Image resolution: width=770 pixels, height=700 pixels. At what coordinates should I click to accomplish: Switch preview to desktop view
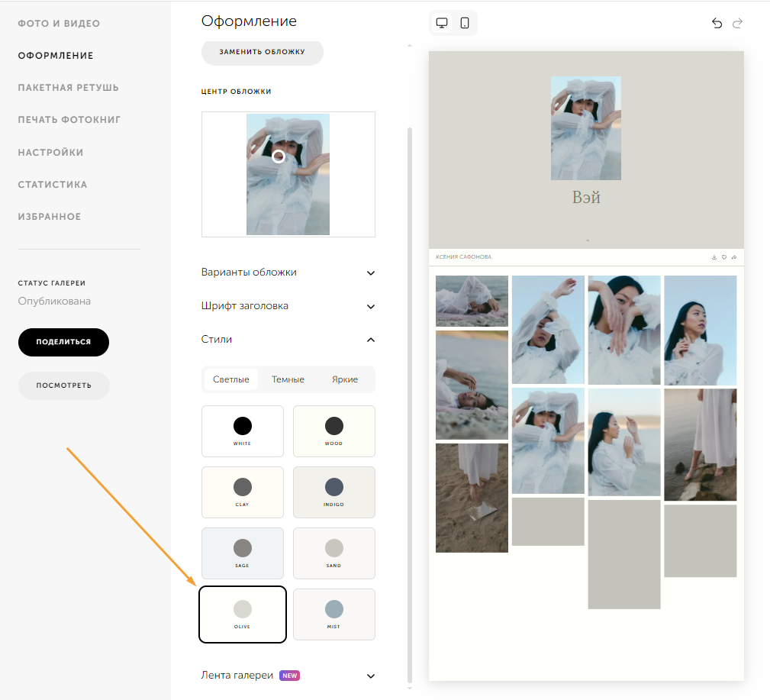pos(442,23)
